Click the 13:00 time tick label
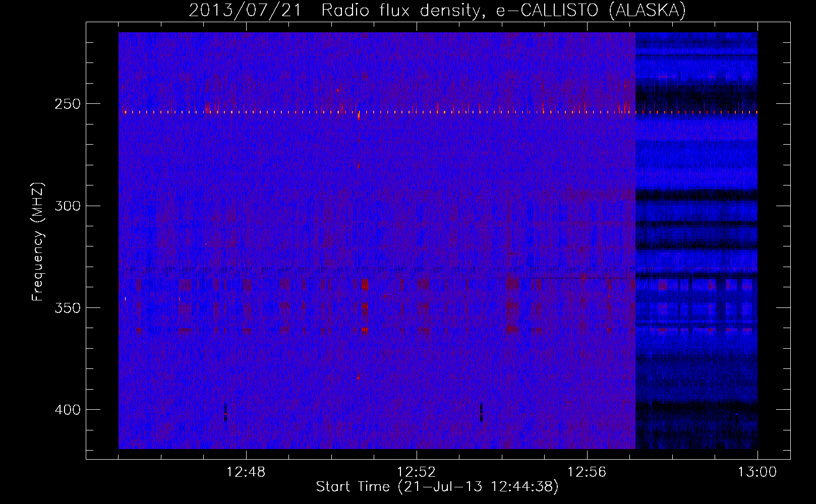The image size is (816, 504). (757, 472)
